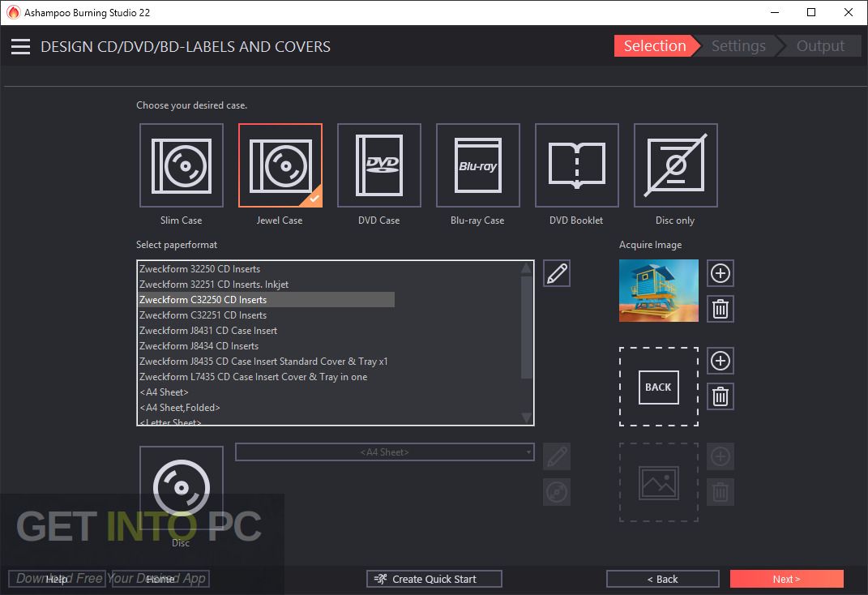Select Zweckform C32251 CD Inserts
The image size is (868, 595).
pos(267,315)
